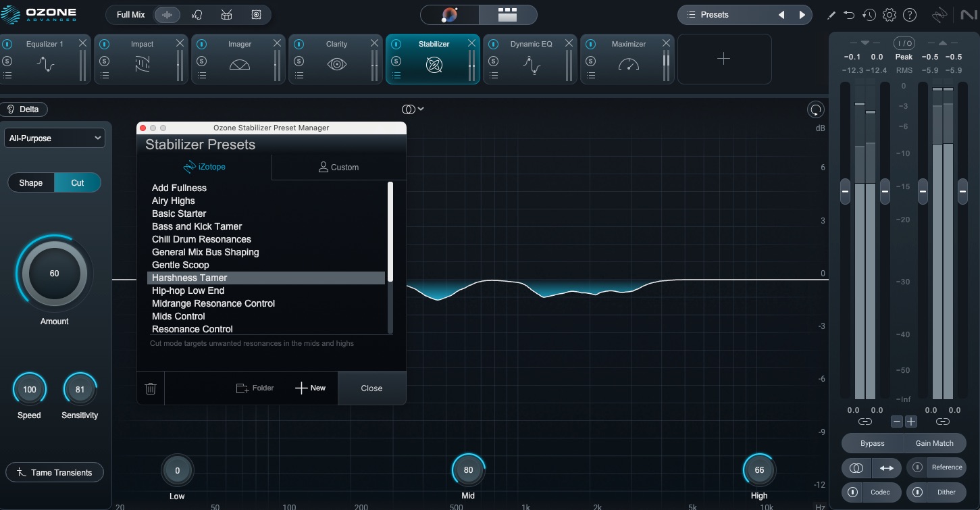Click the trash icon in Preset Manager
This screenshot has height=510, width=980.
151,388
